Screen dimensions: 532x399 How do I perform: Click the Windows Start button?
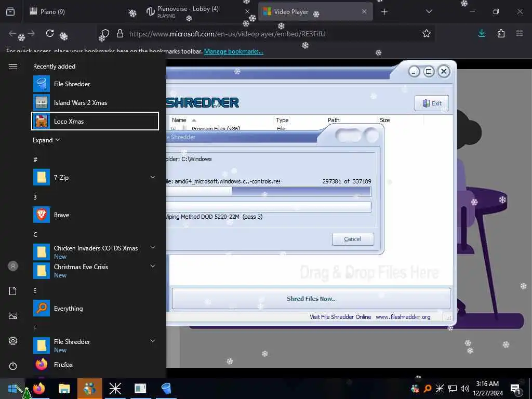pyautogui.click(x=12, y=389)
